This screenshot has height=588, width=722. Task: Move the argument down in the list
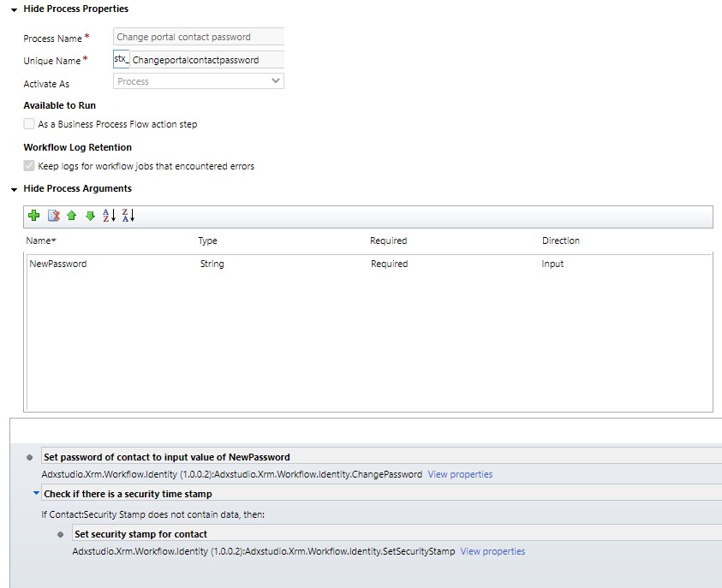click(x=91, y=216)
